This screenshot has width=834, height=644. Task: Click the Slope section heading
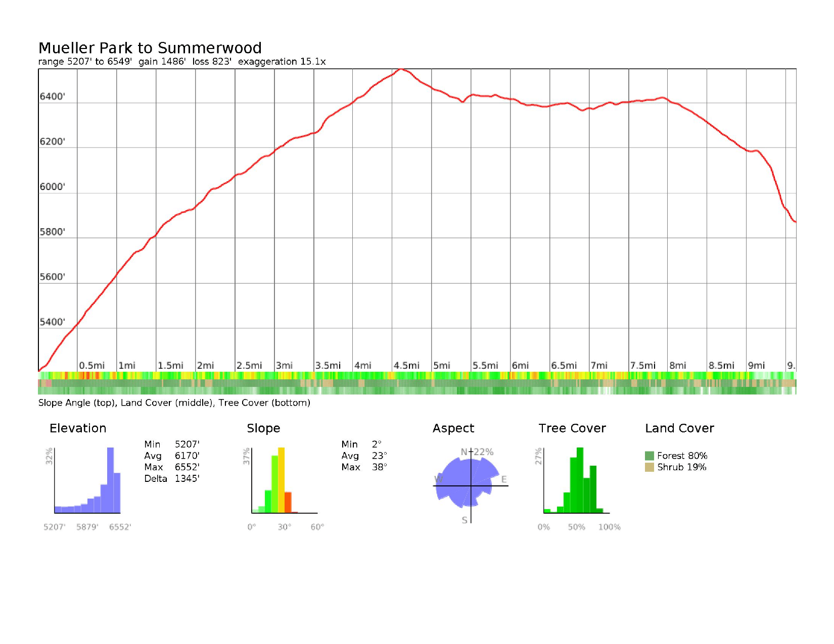(x=263, y=428)
